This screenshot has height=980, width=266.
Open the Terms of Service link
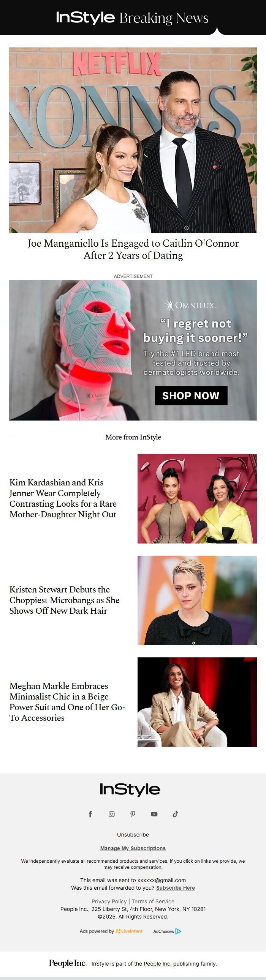153,901
